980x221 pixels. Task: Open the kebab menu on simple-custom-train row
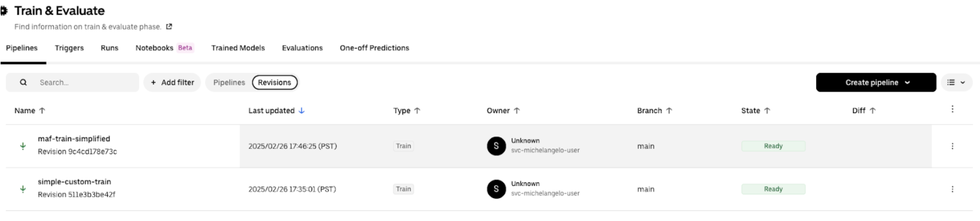pos(953,189)
